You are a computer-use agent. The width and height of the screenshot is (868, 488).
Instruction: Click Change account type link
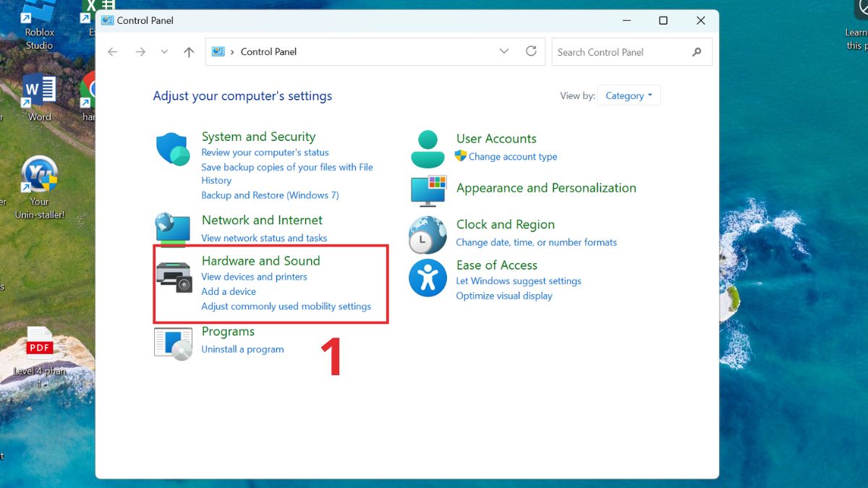pyautogui.click(x=513, y=157)
